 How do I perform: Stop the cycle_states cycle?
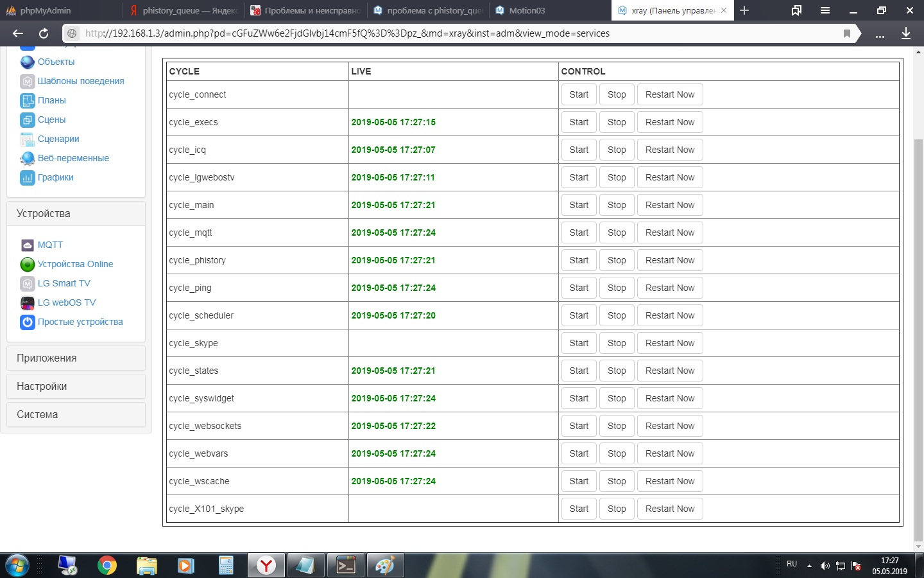[617, 371]
